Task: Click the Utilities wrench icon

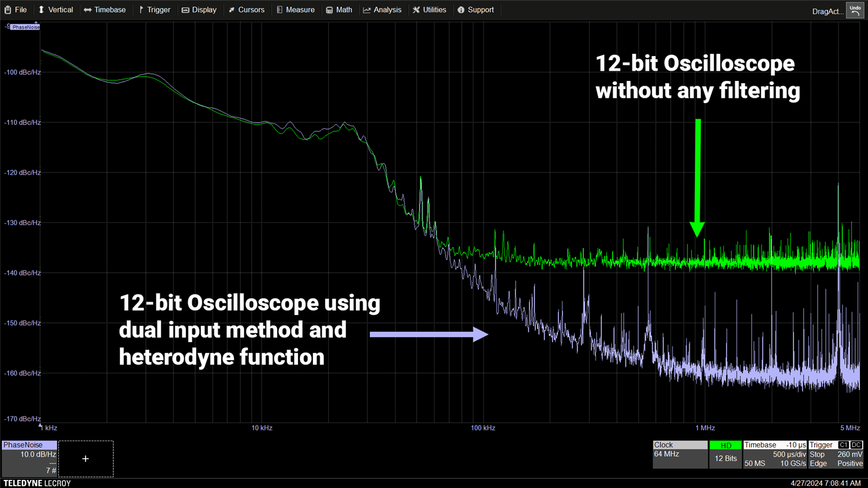Action: [x=416, y=10]
